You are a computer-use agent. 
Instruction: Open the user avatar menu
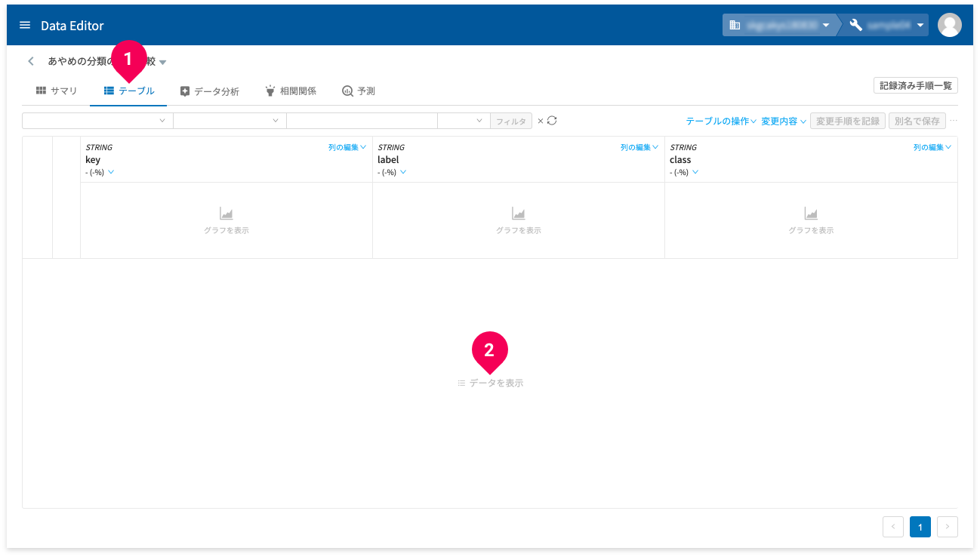(949, 25)
